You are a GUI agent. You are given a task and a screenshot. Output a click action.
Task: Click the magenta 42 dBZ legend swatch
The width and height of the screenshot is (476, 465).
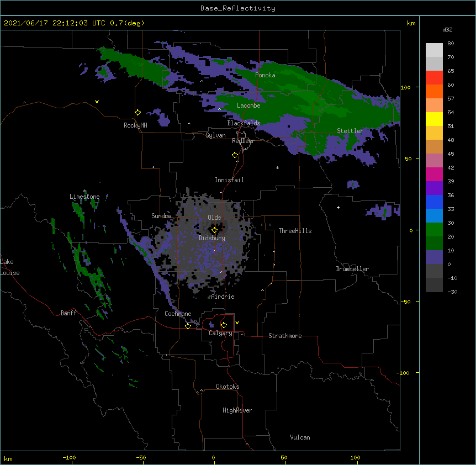click(x=434, y=174)
